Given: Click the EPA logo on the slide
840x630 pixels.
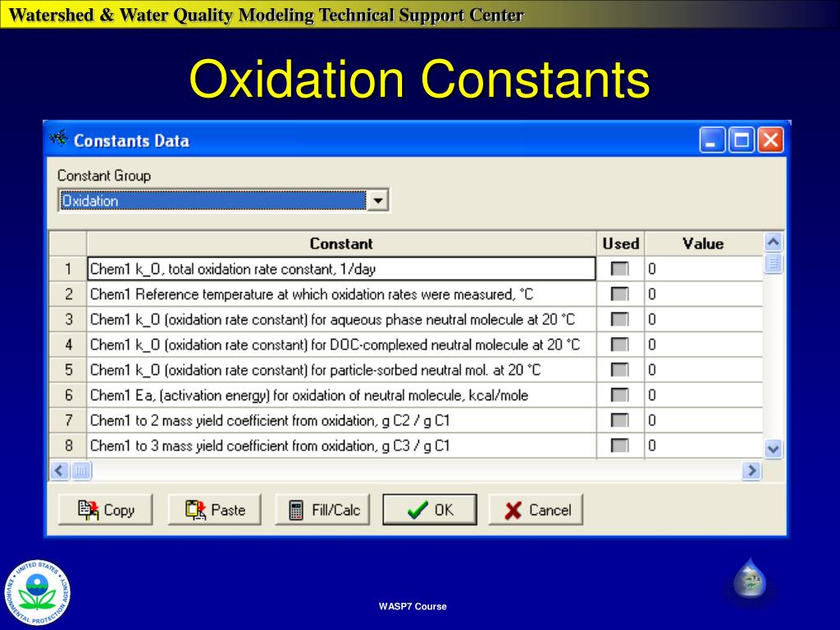Looking at the screenshot, I should [x=37, y=593].
